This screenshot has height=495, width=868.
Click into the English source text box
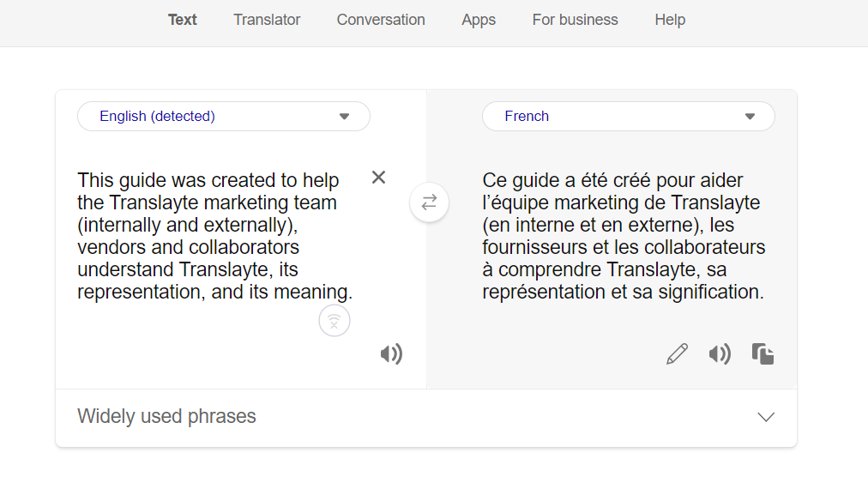click(x=214, y=236)
